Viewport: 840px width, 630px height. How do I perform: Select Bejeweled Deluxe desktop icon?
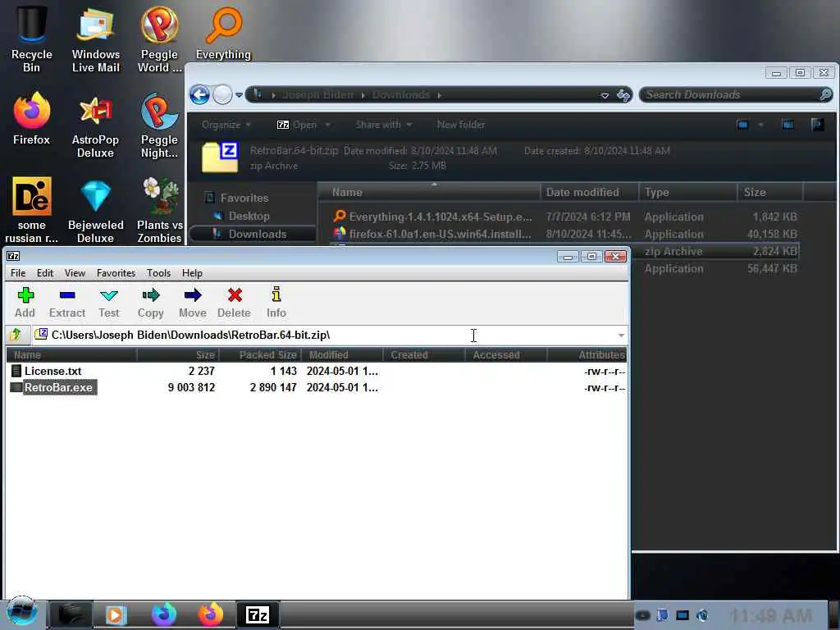coord(95,210)
